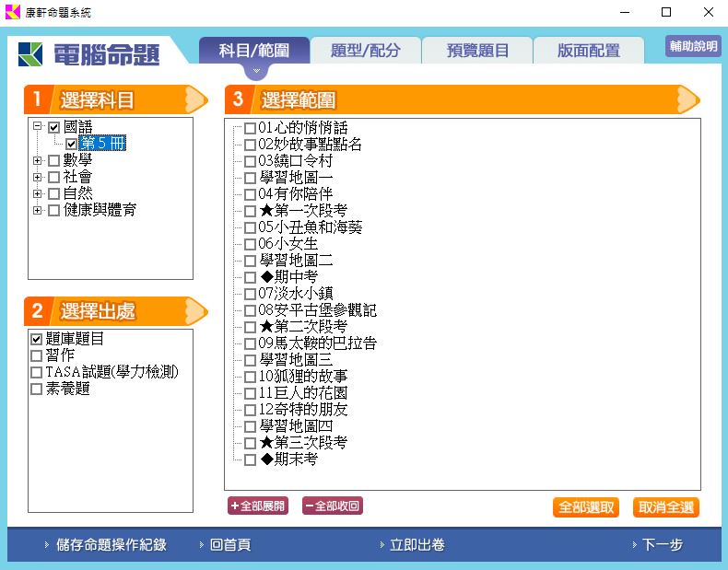
Task: Enable the 素養題 source checkbox
Action: click(36, 390)
